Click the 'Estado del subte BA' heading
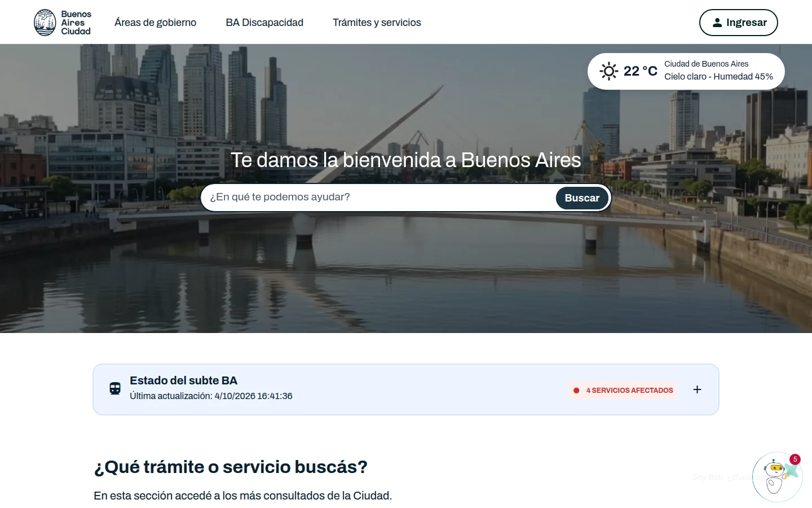This screenshot has height=508, width=812. [184, 380]
